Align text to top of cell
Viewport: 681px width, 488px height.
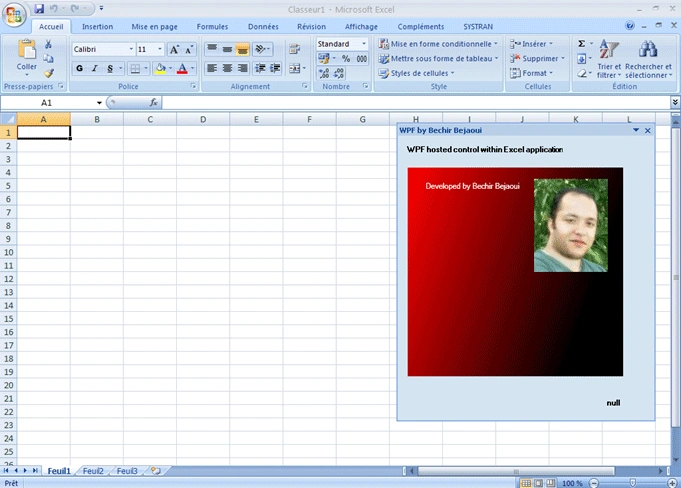tap(212, 49)
